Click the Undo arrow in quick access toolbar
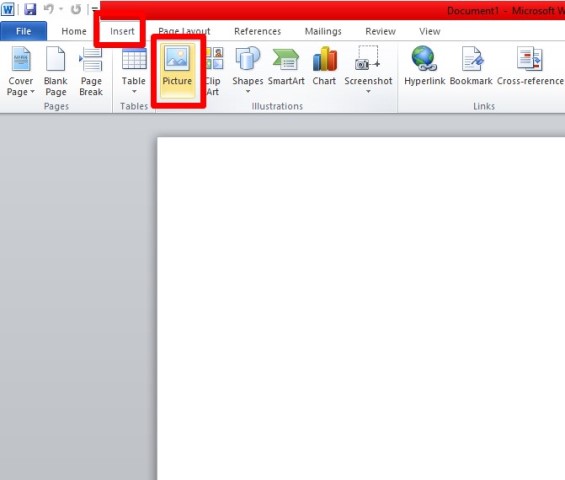The height and width of the screenshot is (480, 565). click(48, 9)
